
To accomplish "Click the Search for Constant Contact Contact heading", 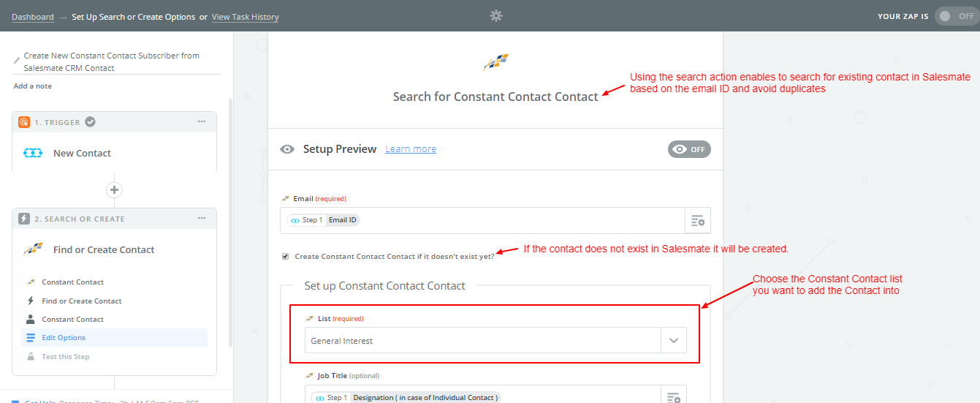I will click(x=495, y=97).
